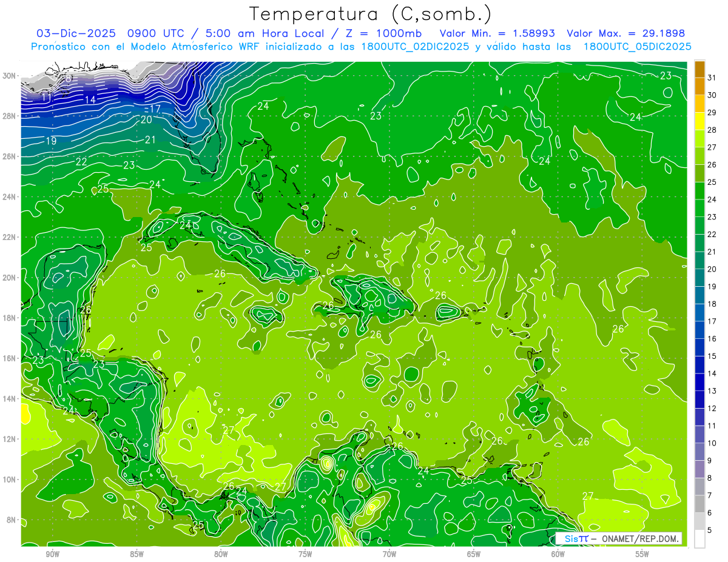Viewport: 728px width, 562px height.
Task: Click the legend color swatch between 29 and 30
Action: [699, 104]
